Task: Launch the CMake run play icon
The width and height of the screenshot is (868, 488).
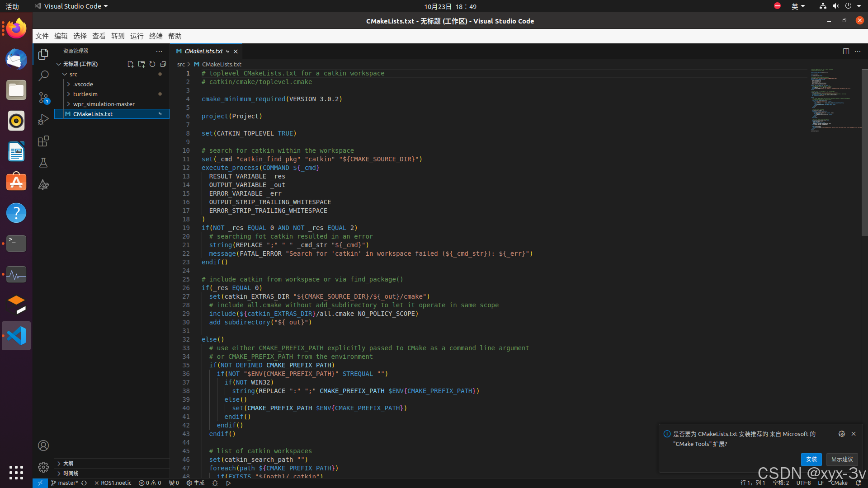Action: pyautogui.click(x=228, y=483)
